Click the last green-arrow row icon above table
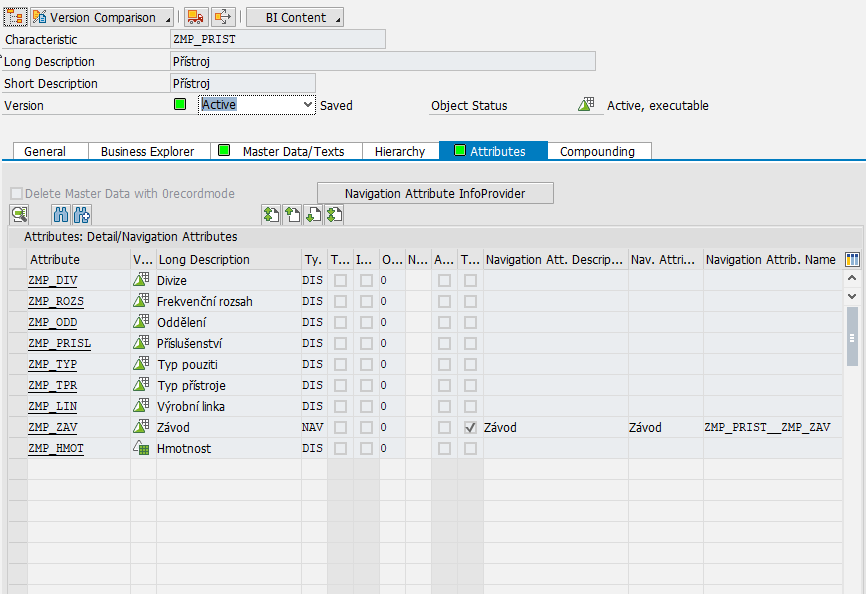Image resolution: width=866 pixels, height=594 pixels. tap(334, 214)
